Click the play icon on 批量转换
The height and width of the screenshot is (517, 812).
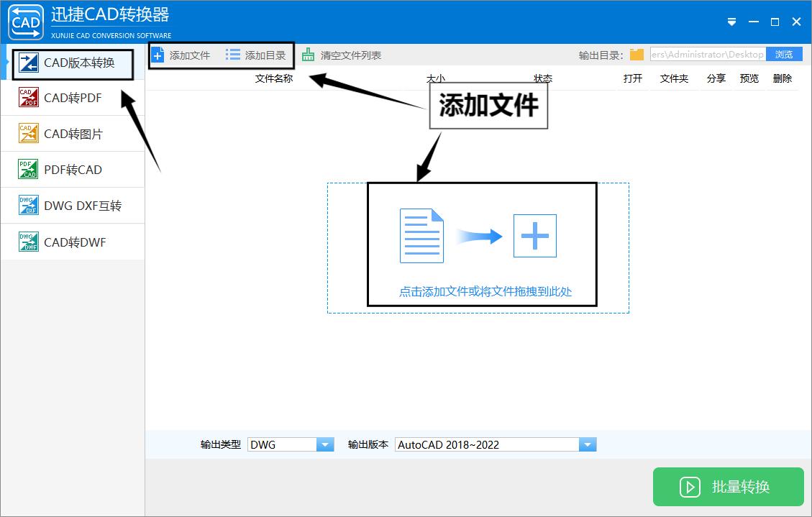(x=690, y=487)
